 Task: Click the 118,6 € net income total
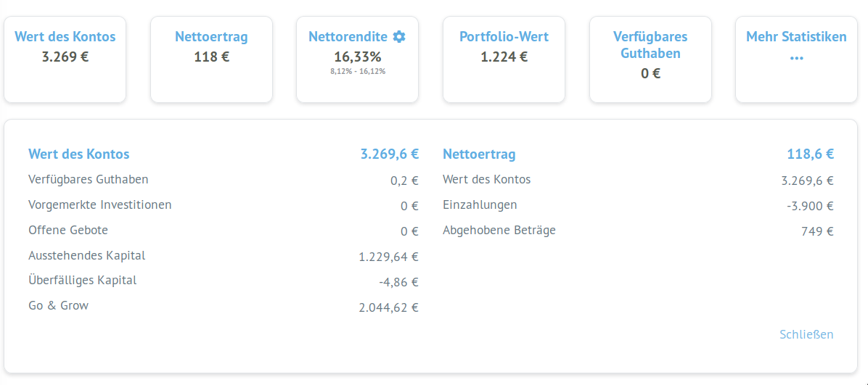811,154
